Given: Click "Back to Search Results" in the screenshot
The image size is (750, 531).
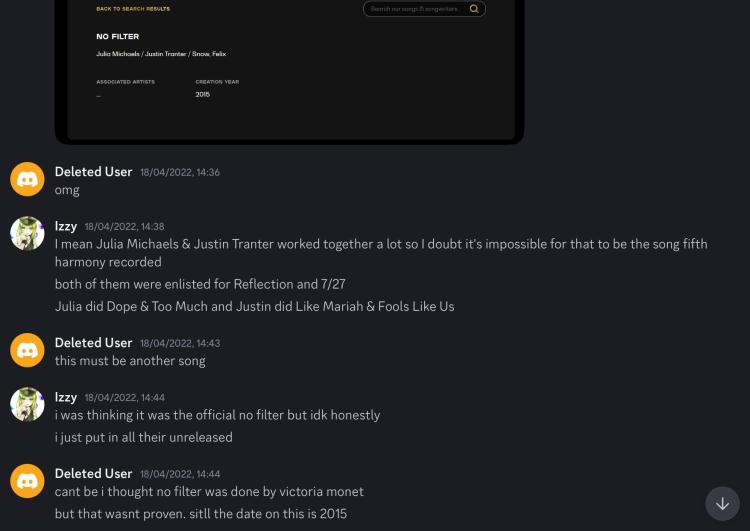Looking at the screenshot, I should coord(133,9).
